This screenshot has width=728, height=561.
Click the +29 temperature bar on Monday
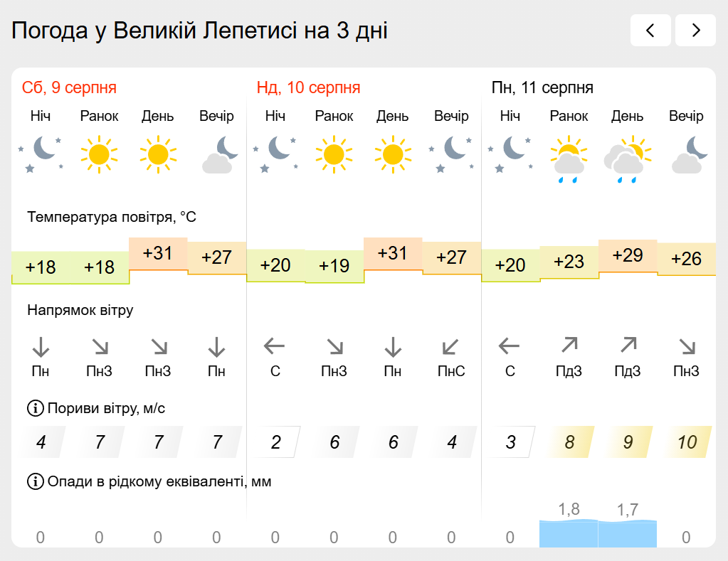click(627, 256)
